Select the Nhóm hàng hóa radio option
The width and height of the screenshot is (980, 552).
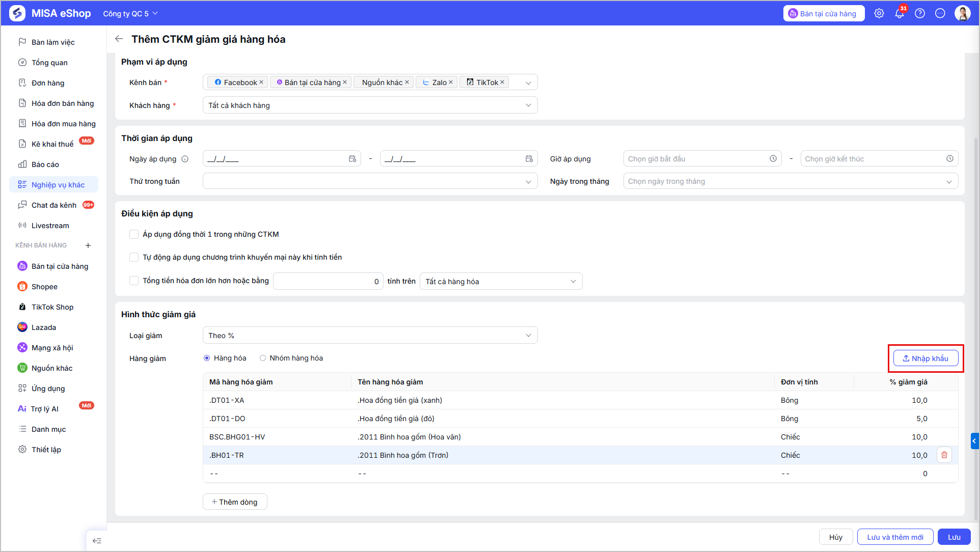coord(263,358)
